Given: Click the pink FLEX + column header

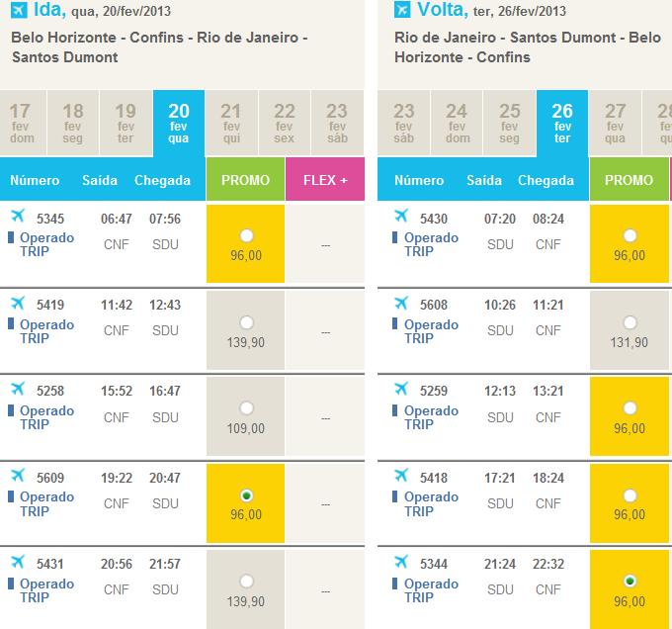Looking at the screenshot, I should 324,180.
